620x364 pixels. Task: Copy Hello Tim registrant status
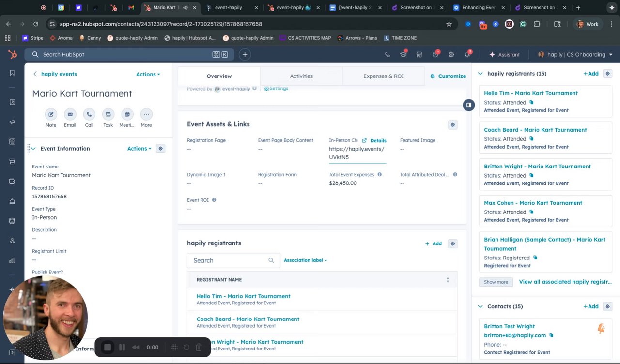click(x=531, y=103)
